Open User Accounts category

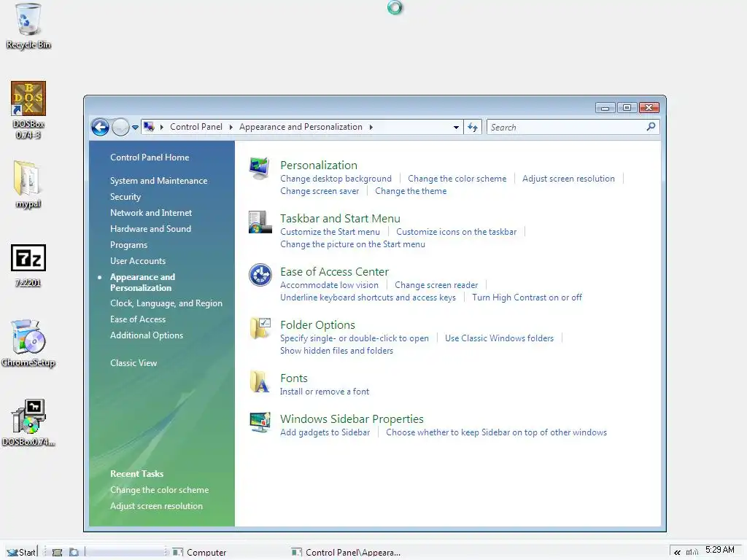(138, 260)
